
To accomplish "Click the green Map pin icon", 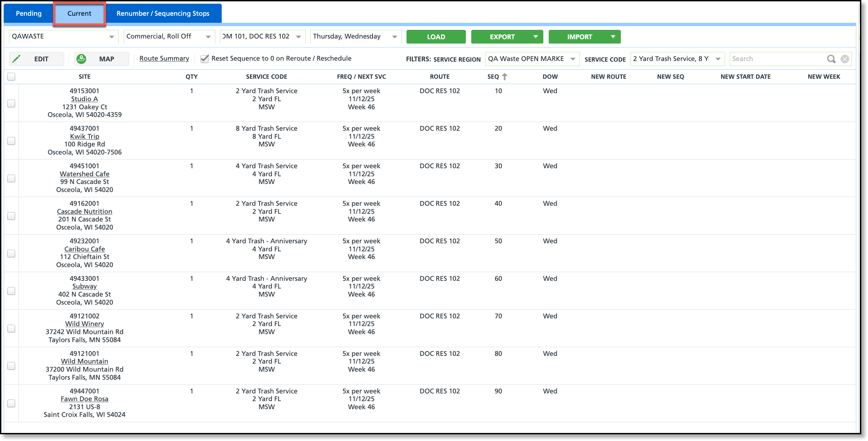I will [81, 59].
